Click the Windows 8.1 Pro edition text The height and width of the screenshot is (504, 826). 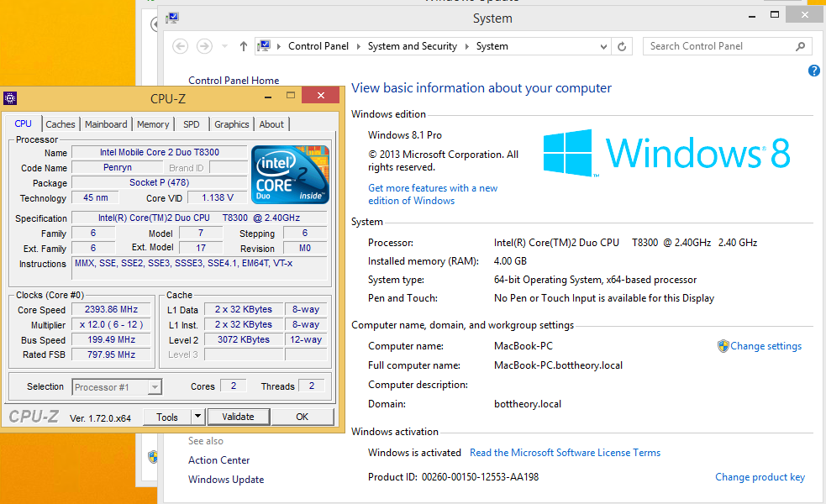click(x=404, y=135)
